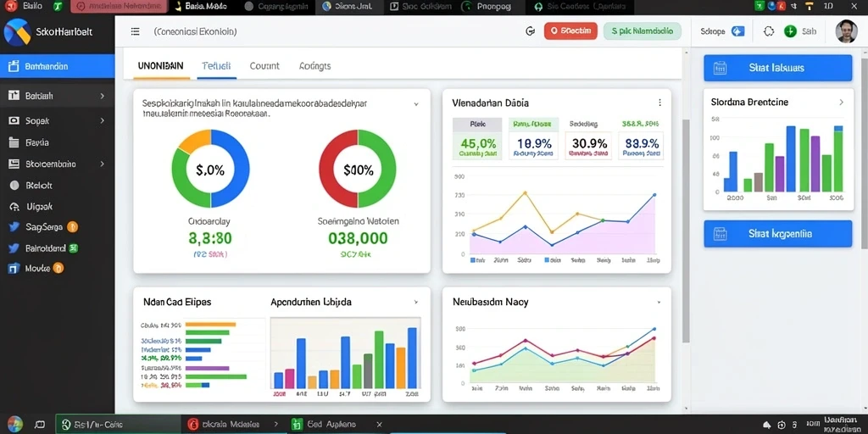Expand the Slordma Brentcine panel chevron
The height and width of the screenshot is (434, 868).
(x=841, y=103)
